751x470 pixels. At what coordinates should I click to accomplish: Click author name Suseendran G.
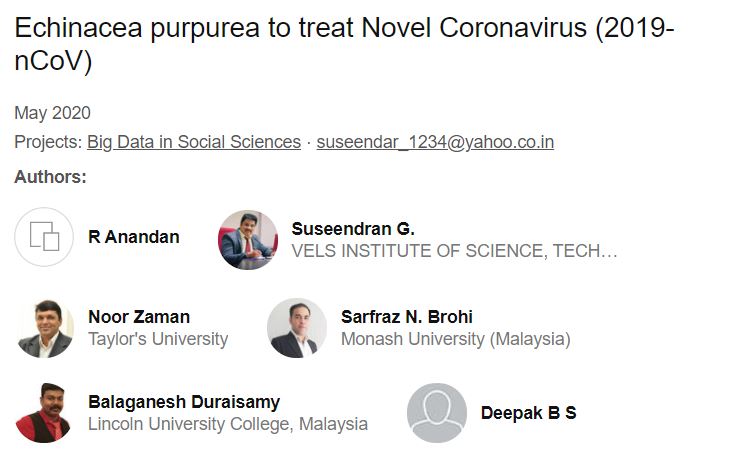coord(353,229)
